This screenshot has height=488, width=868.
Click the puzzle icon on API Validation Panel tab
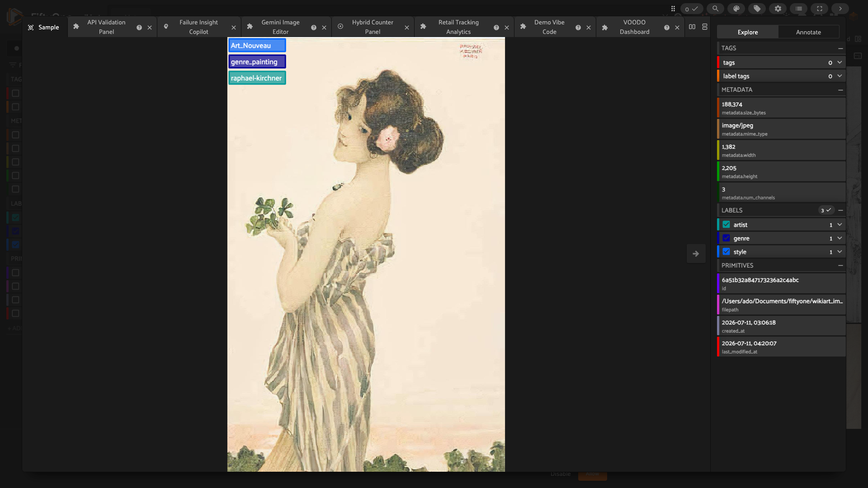[x=76, y=27]
